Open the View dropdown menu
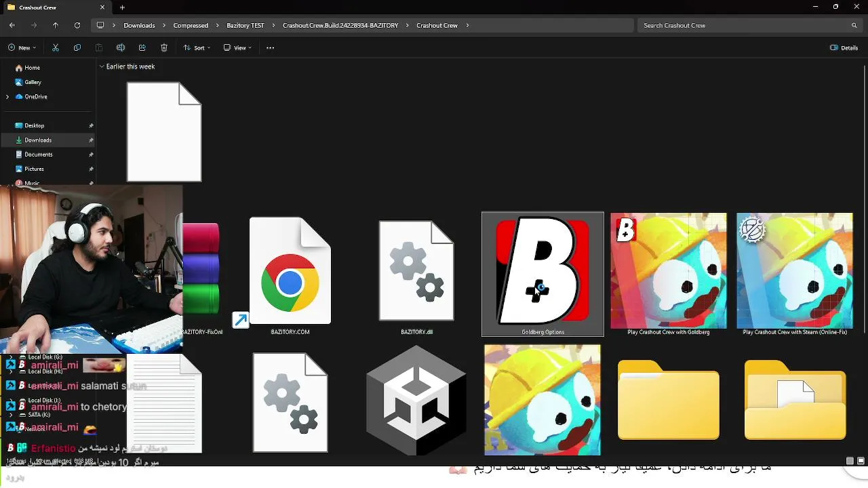The image size is (868, 488). coord(237,47)
